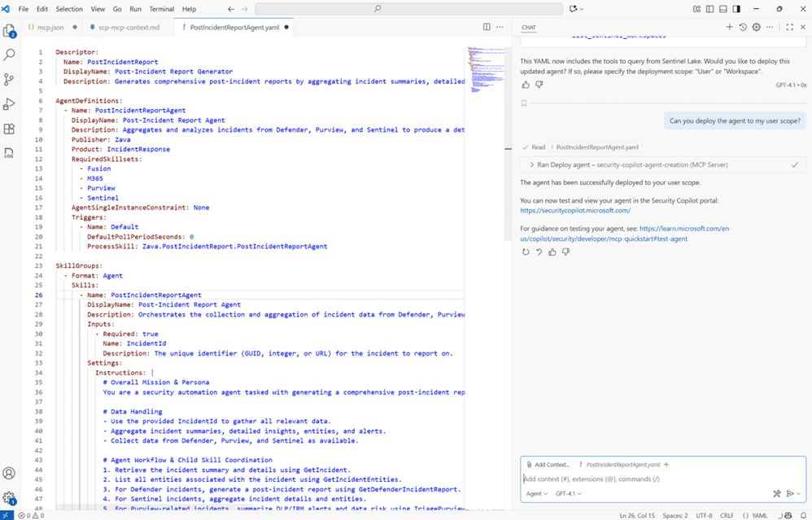812x520 pixels.
Task: Open the Explorer view in activity bar
Action: click(x=9, y=31)
